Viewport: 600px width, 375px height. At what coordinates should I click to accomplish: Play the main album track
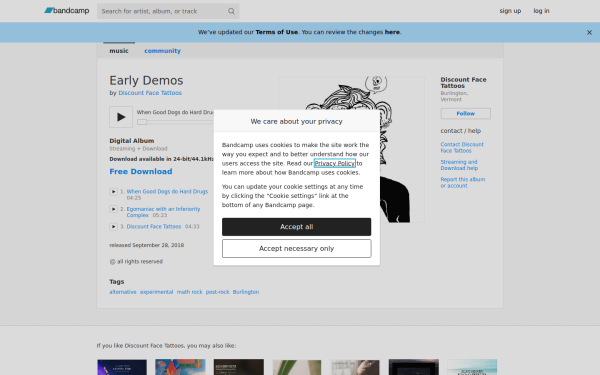tap(121, 117)
